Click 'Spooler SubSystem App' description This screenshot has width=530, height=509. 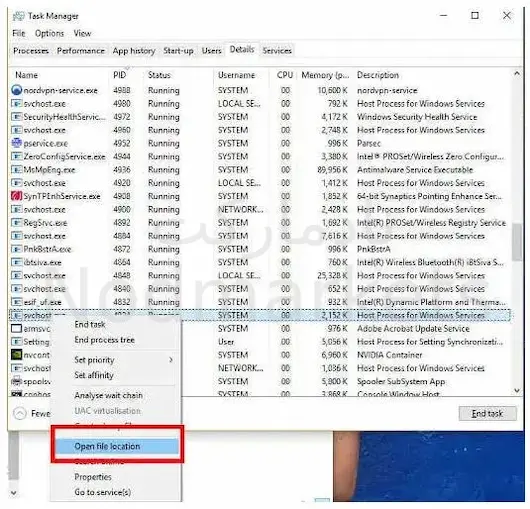tap(401, 381)
